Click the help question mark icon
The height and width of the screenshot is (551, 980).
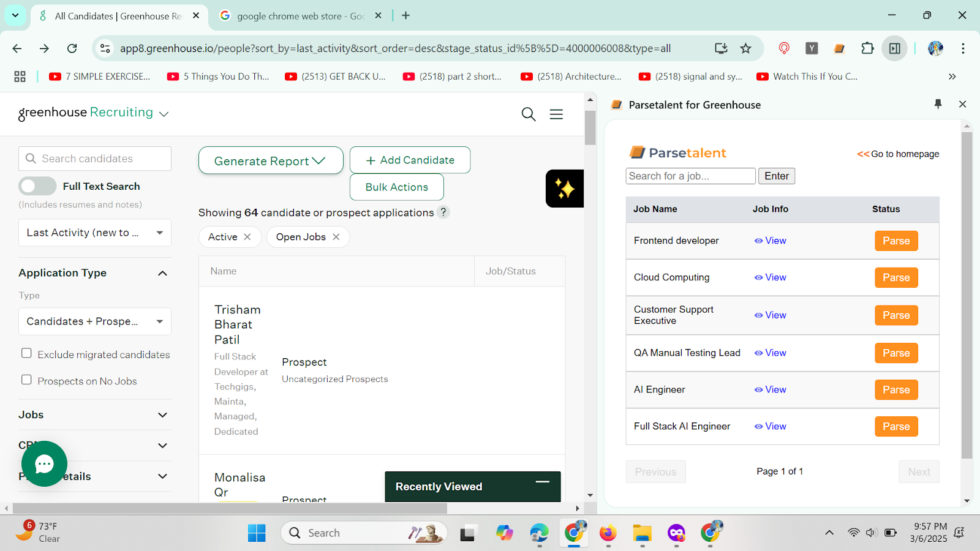click(x=443, y=212)
